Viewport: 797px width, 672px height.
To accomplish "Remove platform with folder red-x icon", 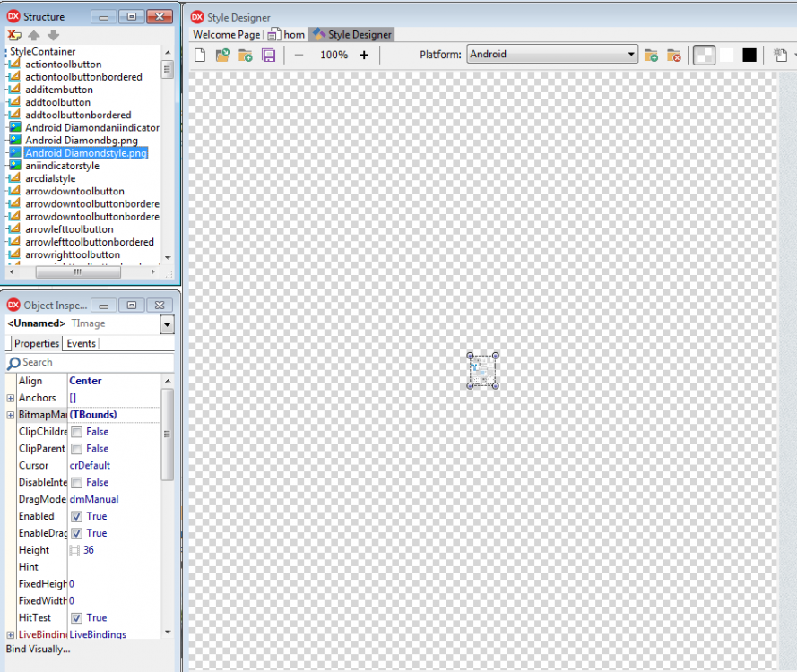I will [674, 55].
